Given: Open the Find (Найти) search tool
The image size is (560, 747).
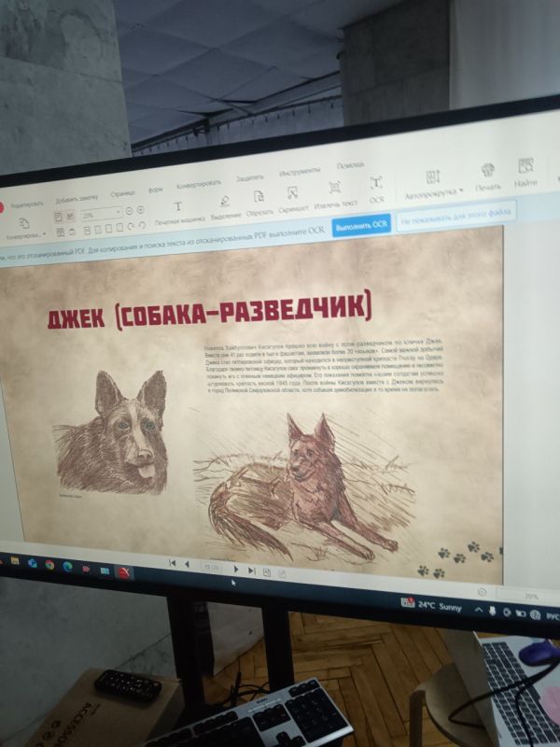Looking at the screenshot, I should (526, 169).
